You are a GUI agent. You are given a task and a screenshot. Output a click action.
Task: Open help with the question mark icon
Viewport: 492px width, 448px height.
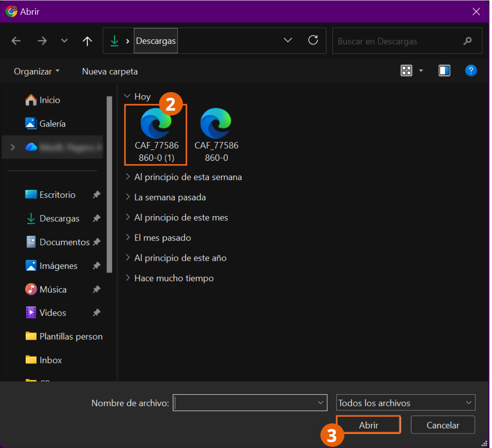(x=471, y=71)
